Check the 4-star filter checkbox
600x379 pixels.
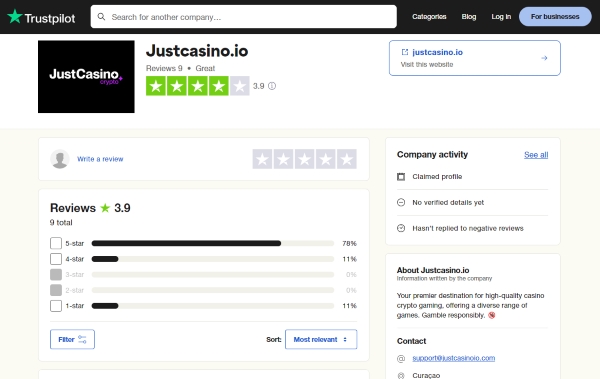pyautogui.click(x=56, y=259)
